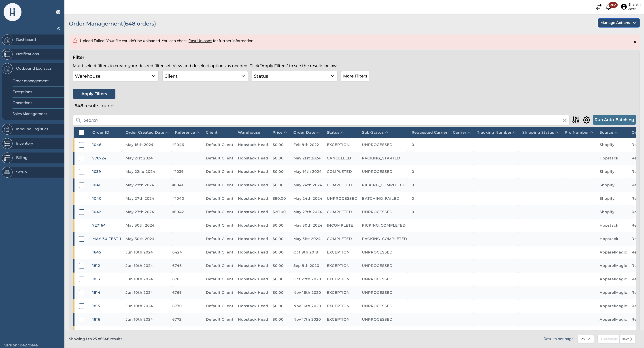Open the Status filter dropdown
Viewport: 644px width, 348px height.
point(294,76)
